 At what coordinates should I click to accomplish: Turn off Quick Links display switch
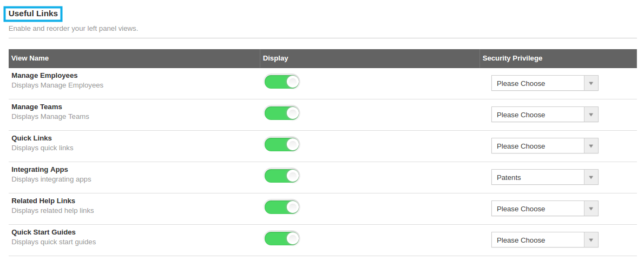coord(282,144)
